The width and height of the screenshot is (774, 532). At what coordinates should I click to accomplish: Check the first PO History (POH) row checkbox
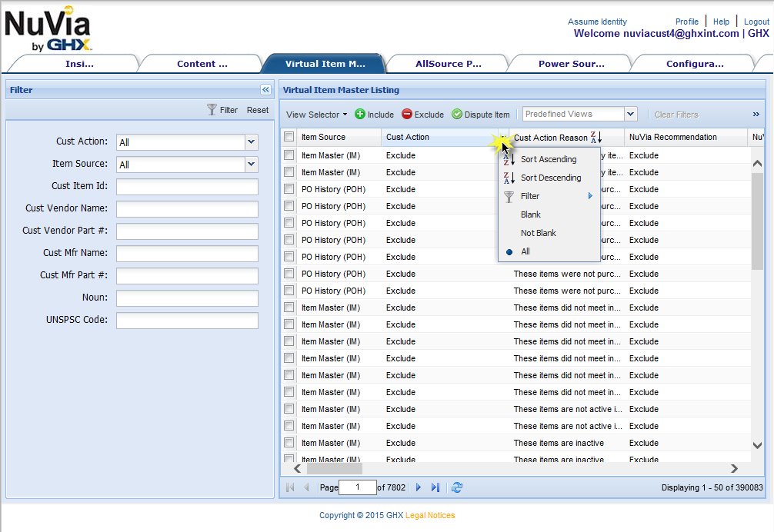[289, 189]
